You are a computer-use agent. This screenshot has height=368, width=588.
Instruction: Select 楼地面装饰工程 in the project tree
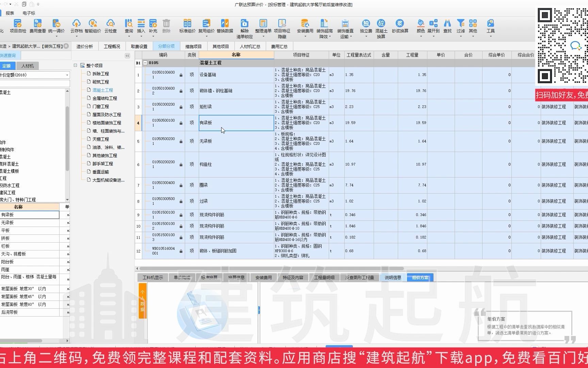pyautogui.click(x=107, y=123)
